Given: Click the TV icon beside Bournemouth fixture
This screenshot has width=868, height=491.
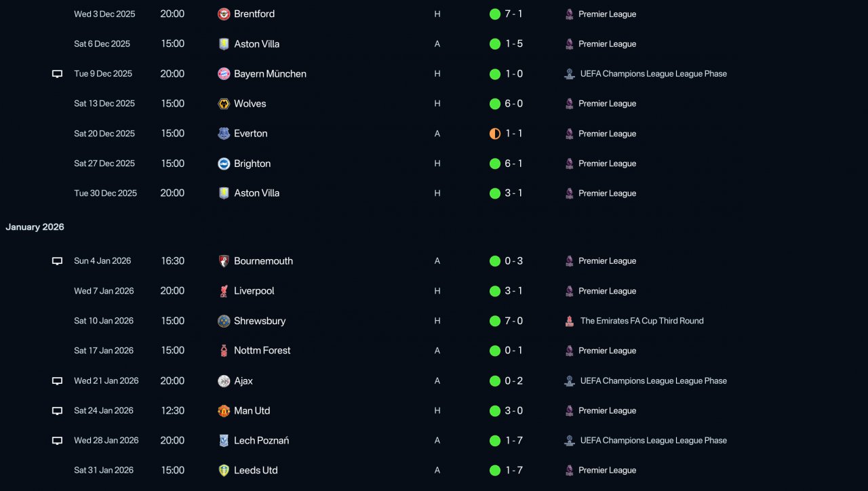Looking at the screenshot, I should pyautogui.click(x=58, y=261).
